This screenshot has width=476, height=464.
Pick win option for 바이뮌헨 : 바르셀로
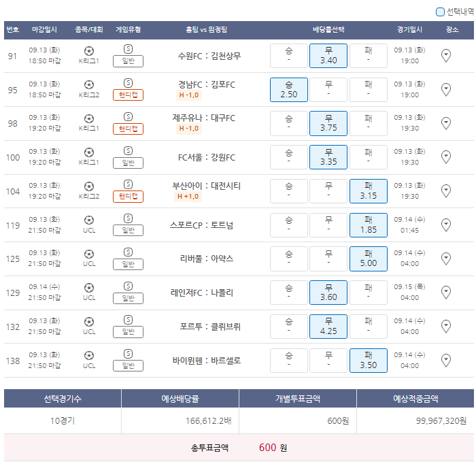(x=289, y=361)
